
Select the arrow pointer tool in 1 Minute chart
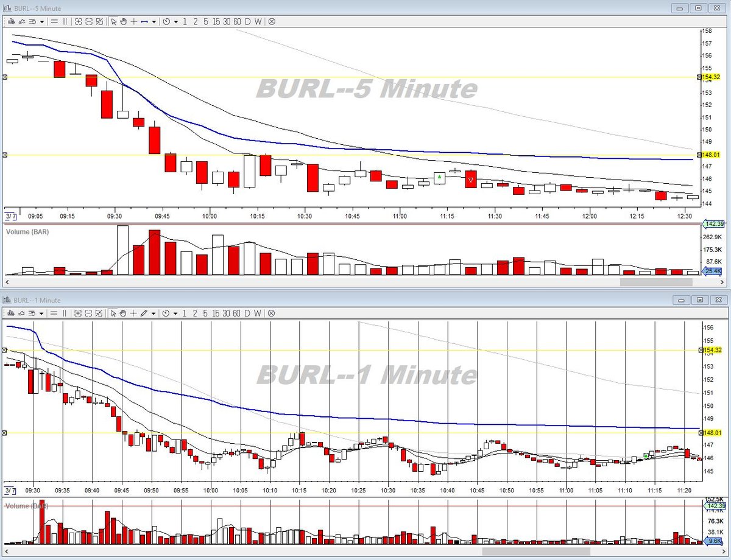point(113,313)
